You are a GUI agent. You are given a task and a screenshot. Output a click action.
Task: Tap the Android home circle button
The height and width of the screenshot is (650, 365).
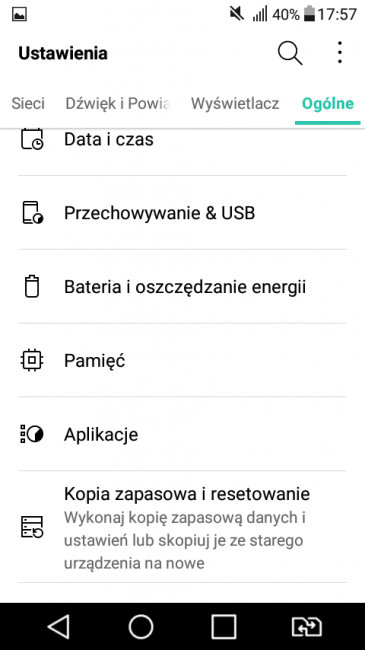pos(141,626)
